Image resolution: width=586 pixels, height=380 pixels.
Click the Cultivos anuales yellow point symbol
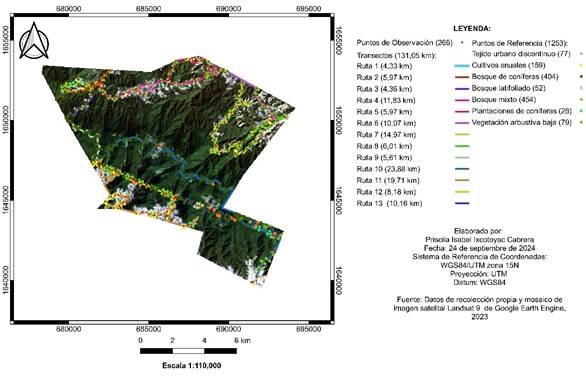coord(581,65)
